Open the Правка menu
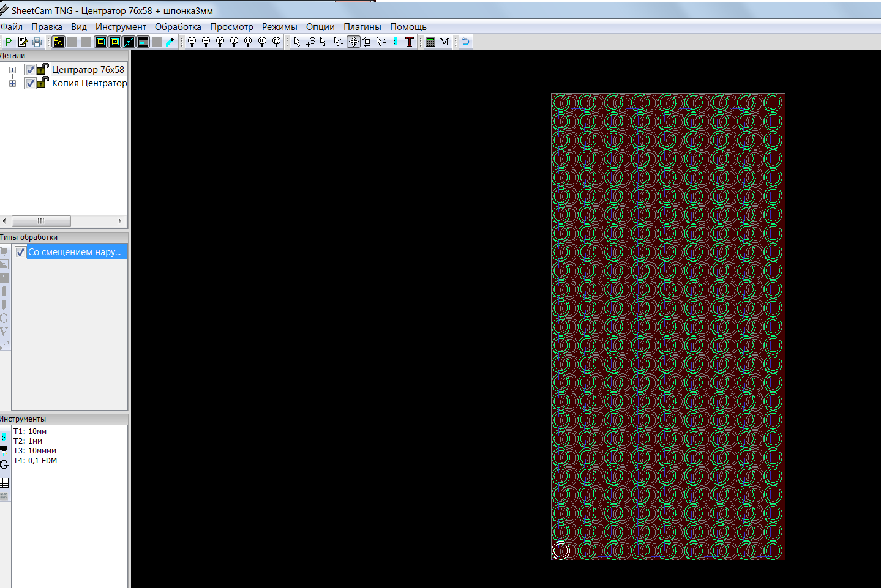The height and width of the screenshot is (588, 881). tap(47, 27)
